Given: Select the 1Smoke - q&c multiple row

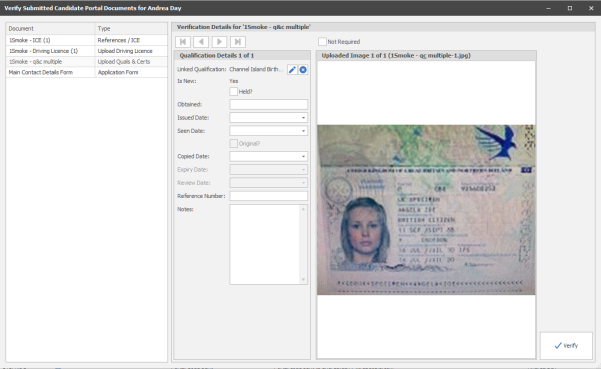Looking at the screenshot, I should (87, 62).
